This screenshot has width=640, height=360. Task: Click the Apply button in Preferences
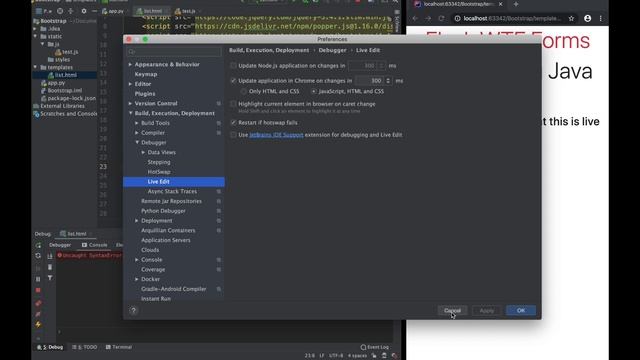click(487, 311)
